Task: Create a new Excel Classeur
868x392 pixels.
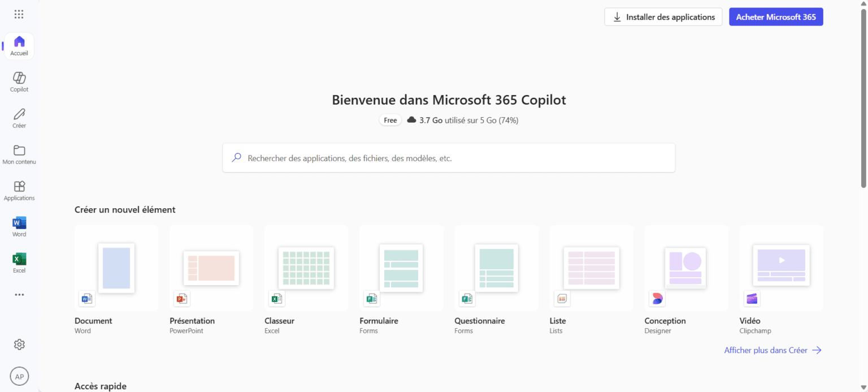Action: point(306,268)
